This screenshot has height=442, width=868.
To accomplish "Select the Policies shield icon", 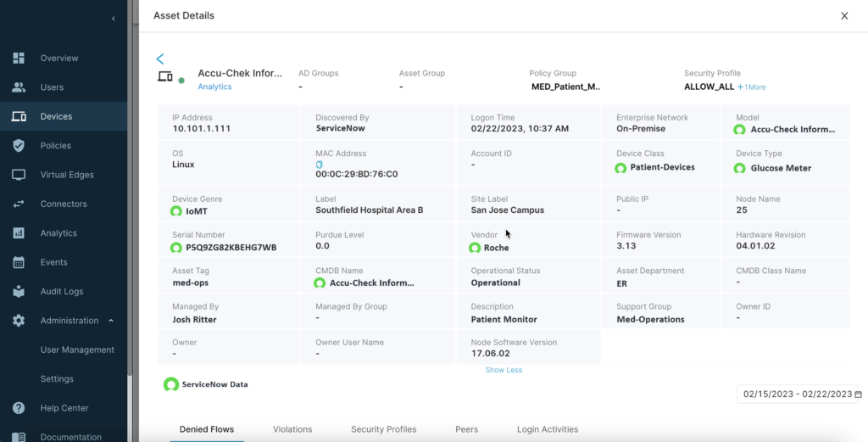I will coord(19,146).
